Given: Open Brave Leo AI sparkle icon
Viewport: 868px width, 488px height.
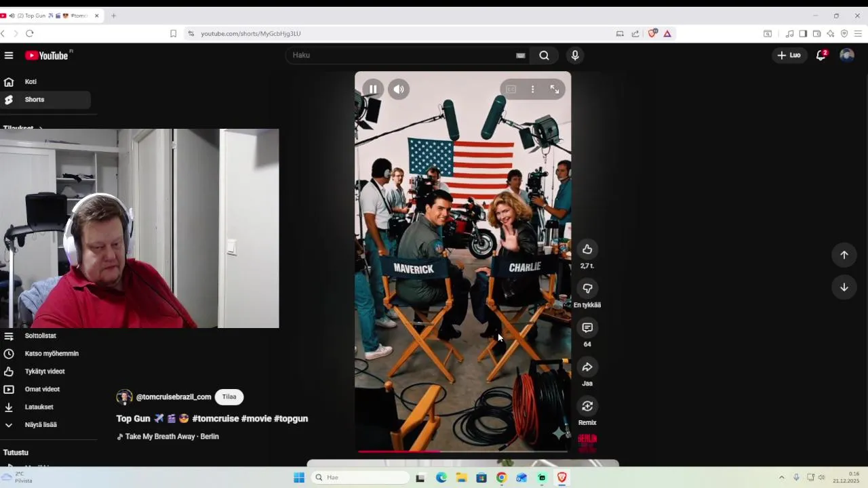Looking at the screenshot, I should pyautogui.click(x=830, y=33).
